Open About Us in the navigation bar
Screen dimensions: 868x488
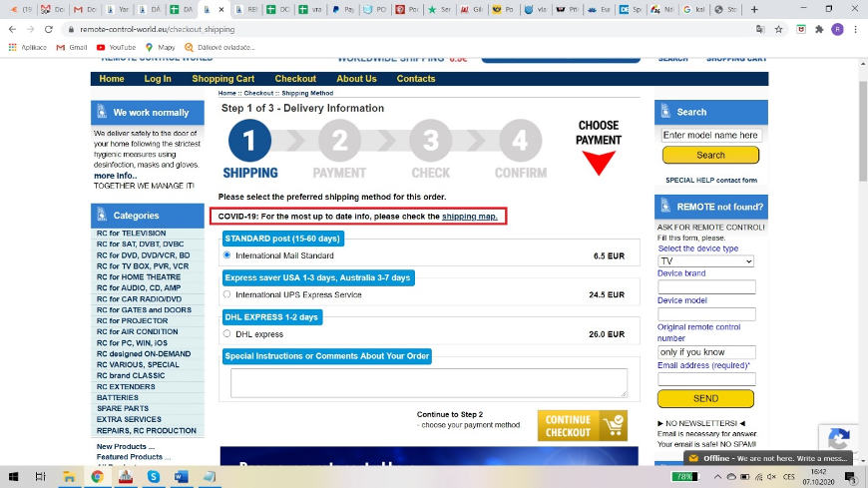356,79
